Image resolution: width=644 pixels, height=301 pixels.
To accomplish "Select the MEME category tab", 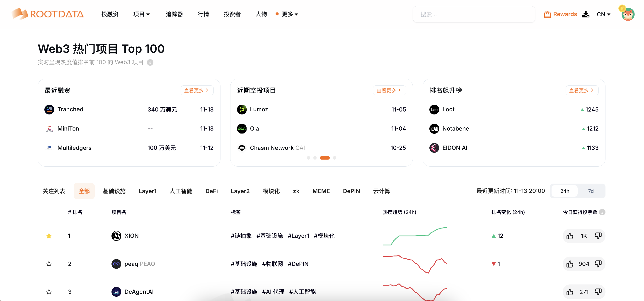I will (x=321, y=191).
